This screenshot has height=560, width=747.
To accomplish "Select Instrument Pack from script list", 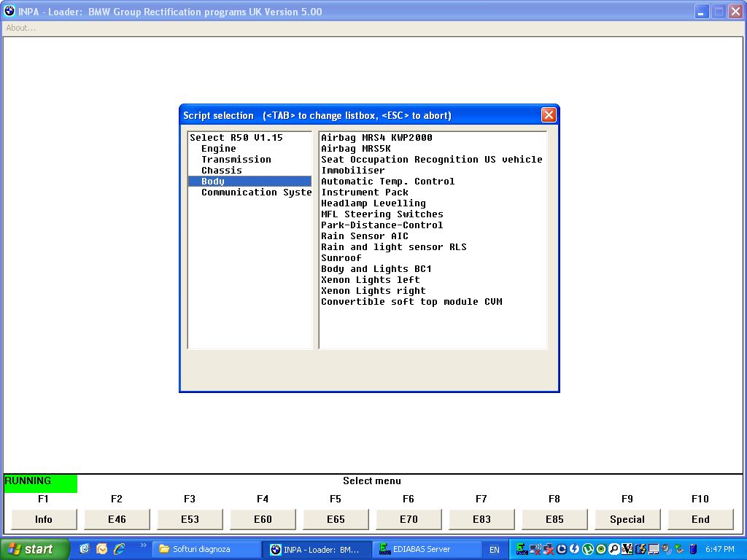I will click(x=365, y=192).
